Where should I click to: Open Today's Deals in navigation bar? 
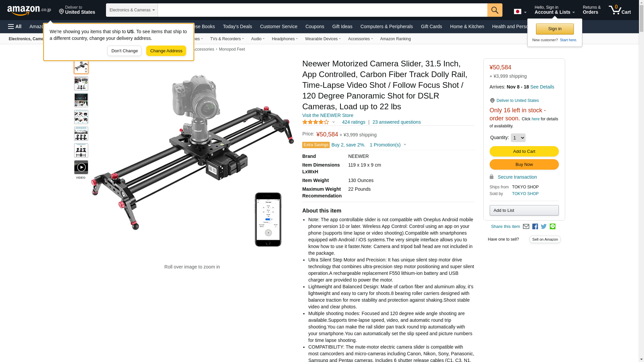point(237,26)
